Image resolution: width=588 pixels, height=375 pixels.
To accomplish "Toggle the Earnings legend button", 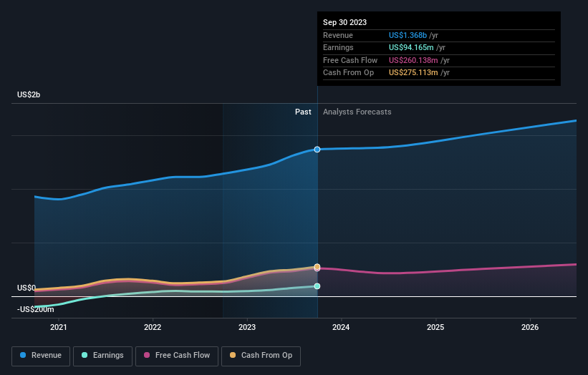I will 102,356.
